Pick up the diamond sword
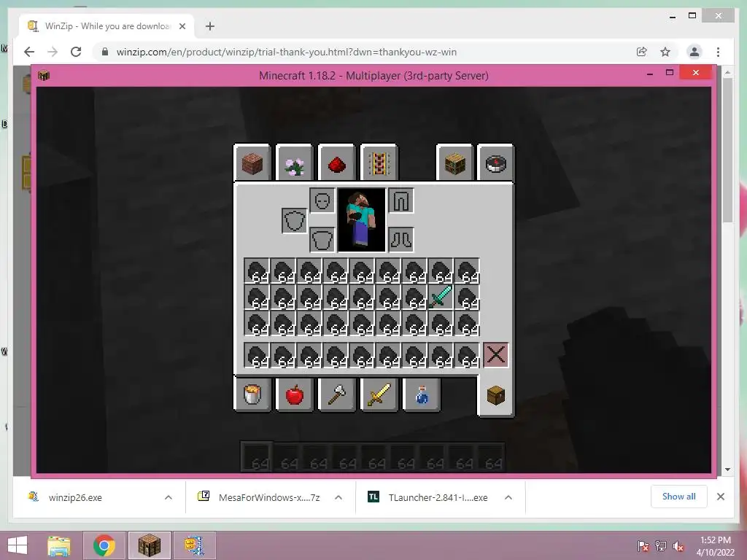This screenshot has width=747, height=560. click(441, 297)
